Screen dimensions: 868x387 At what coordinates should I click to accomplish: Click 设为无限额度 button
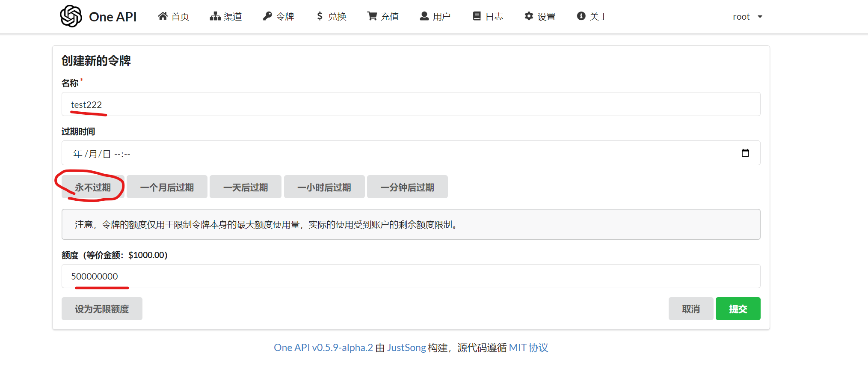pos(102,309)
